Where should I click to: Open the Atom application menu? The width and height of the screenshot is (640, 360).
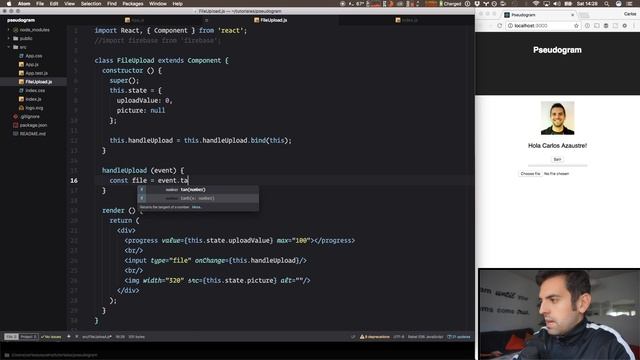click(24, 4)
